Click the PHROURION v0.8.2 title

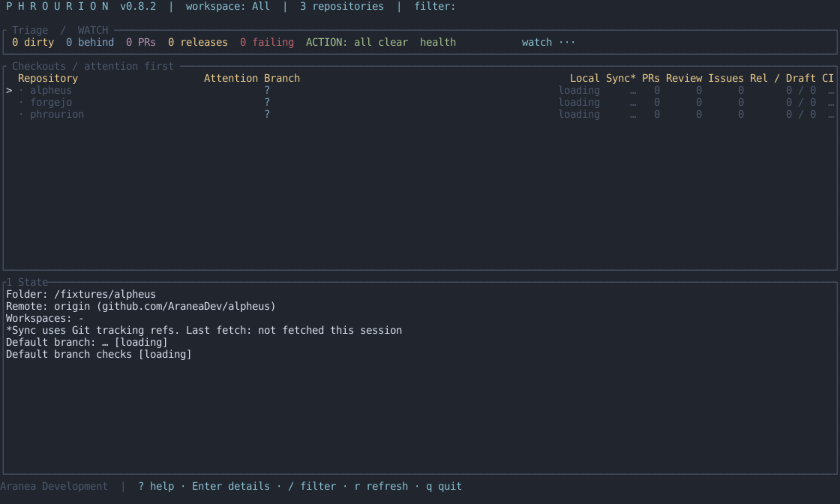(81, 7)
